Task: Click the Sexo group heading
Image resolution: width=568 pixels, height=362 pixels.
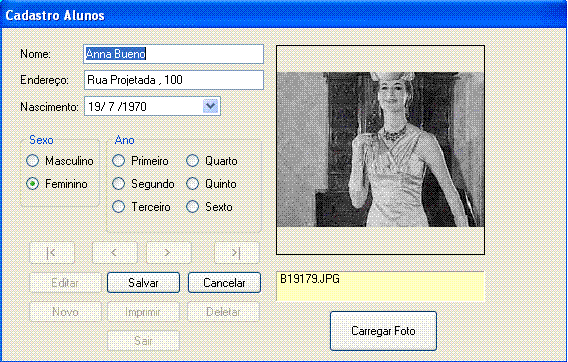Action: (41, 140)
